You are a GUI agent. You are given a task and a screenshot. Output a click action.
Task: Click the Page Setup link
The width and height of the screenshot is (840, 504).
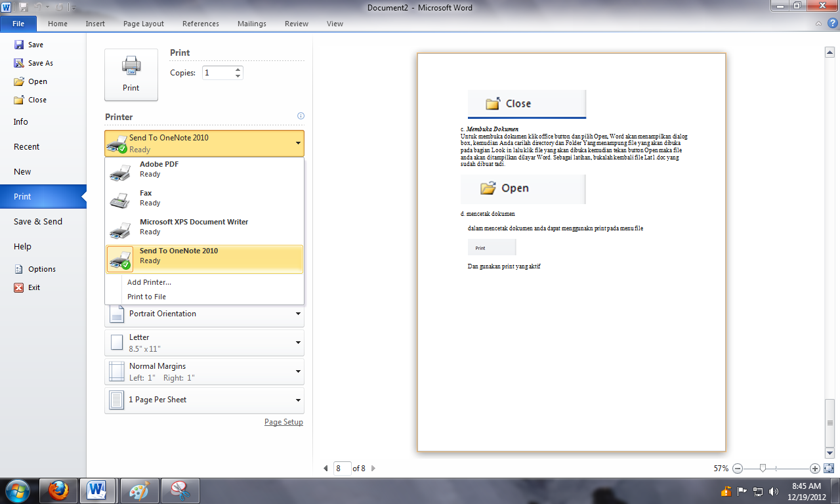pos(283,422)
